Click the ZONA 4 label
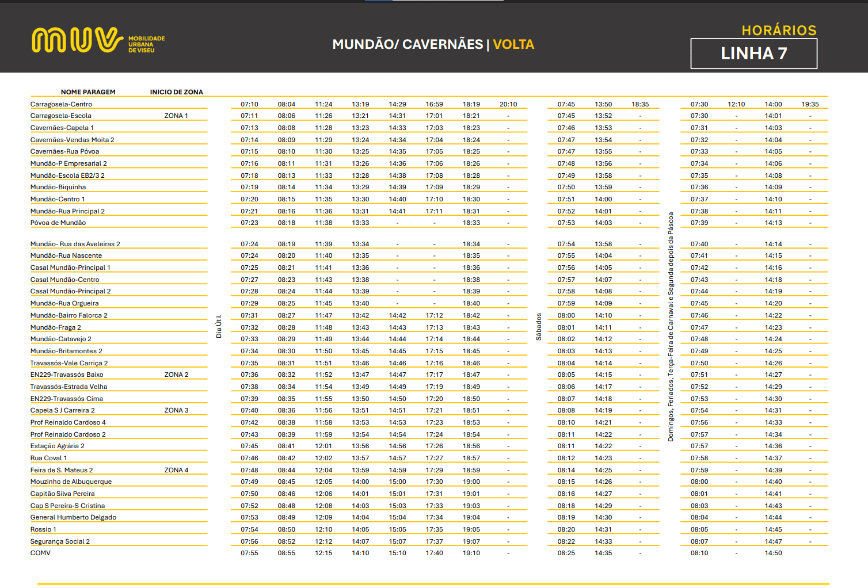The image size is (868, 588). coord(176,470)
